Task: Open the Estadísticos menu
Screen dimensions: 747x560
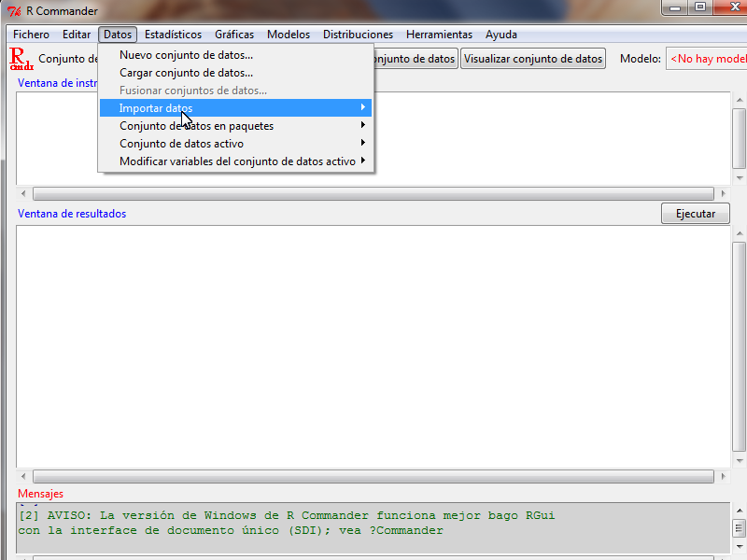Action: [x=173, y=35]
